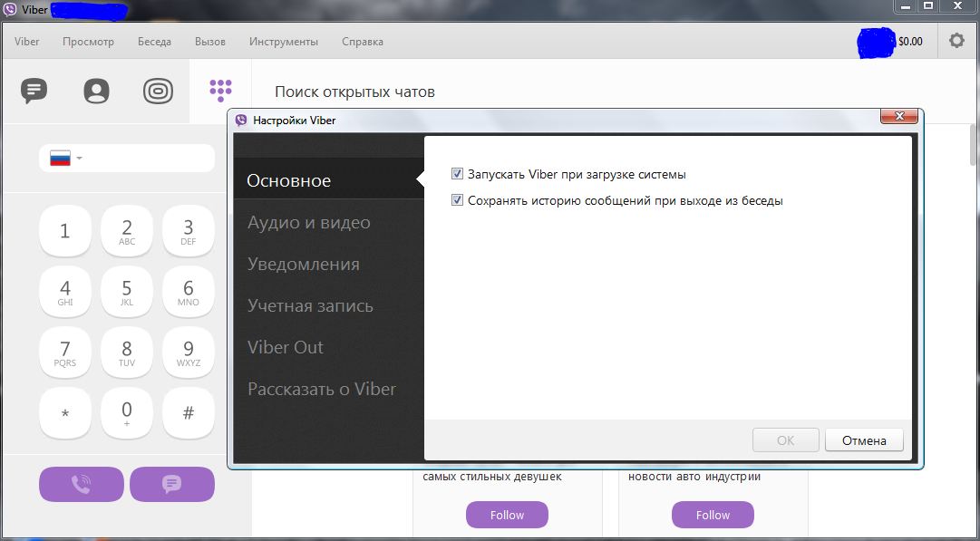
Task: Expand the country flag dropdown
Action: [65, 159]
